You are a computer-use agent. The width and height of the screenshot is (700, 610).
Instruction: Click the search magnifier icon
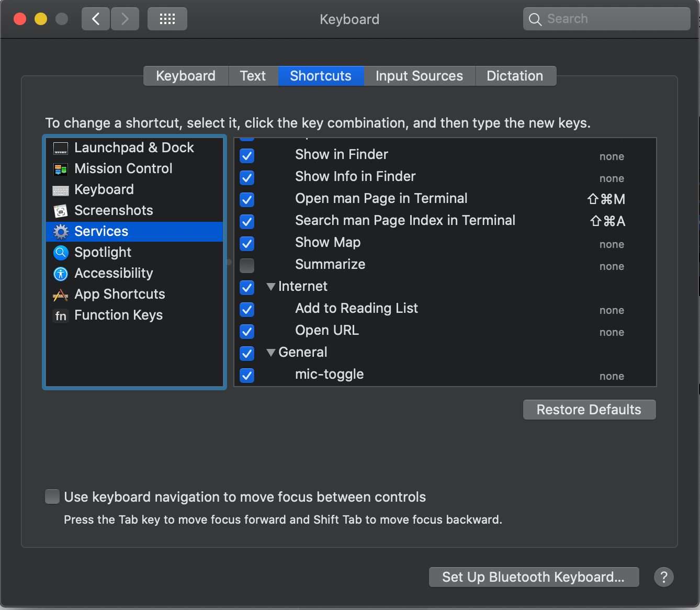point(535,19)
